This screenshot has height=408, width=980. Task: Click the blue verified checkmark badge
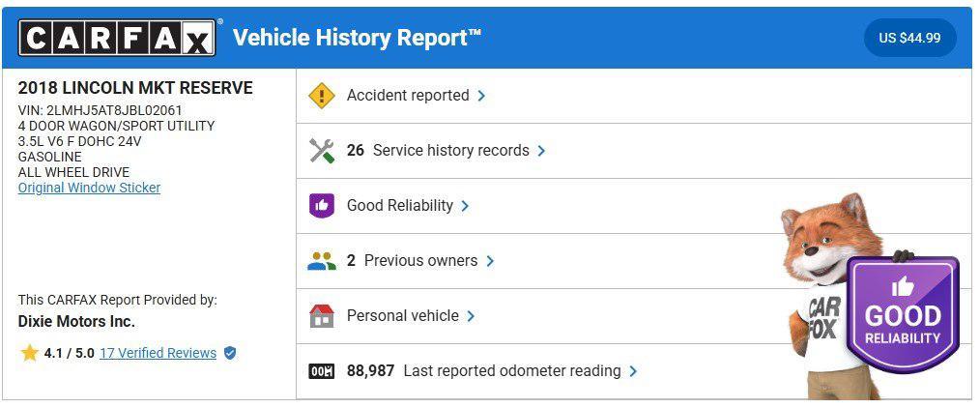click(230, 353)
